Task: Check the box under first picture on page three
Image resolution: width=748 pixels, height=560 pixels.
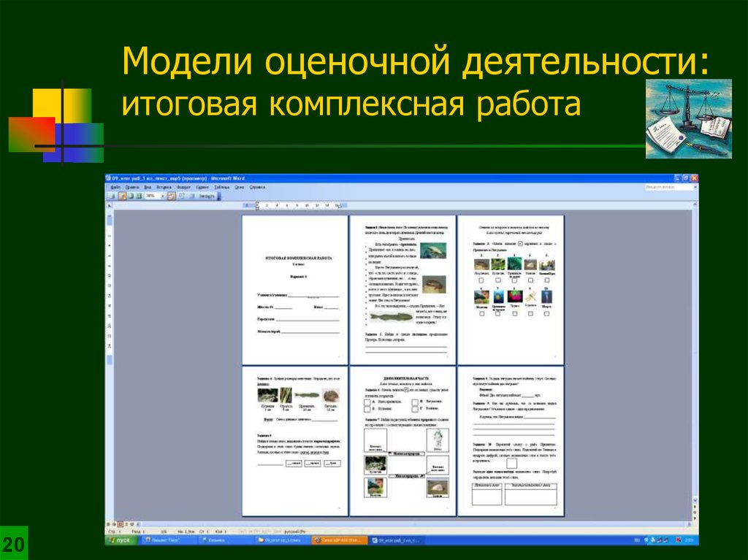Action: [481, 281]
